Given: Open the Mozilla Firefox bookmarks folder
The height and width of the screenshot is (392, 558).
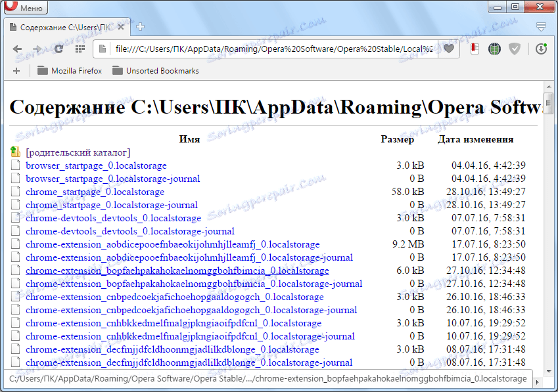Looking at the screenshot, I should [x=70, y=71].
